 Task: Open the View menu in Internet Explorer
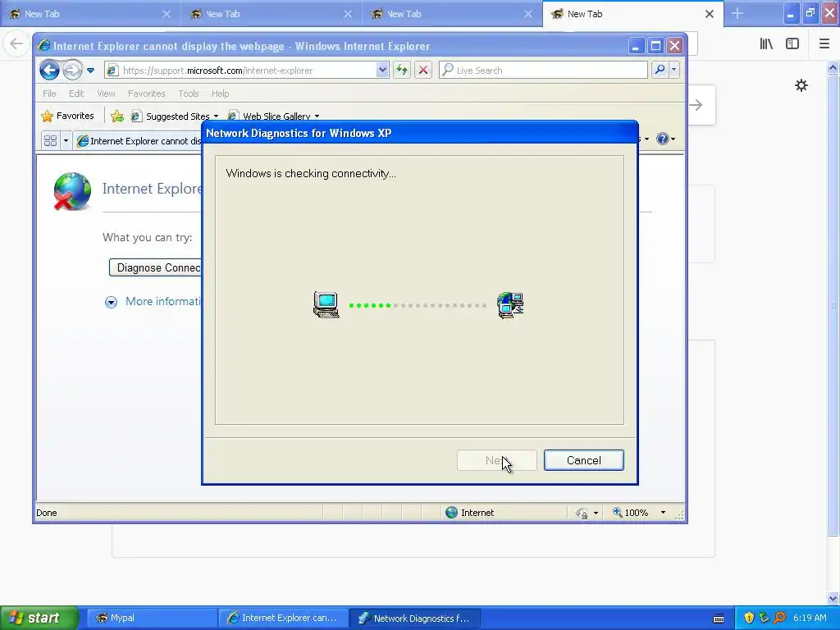point(106,94)
